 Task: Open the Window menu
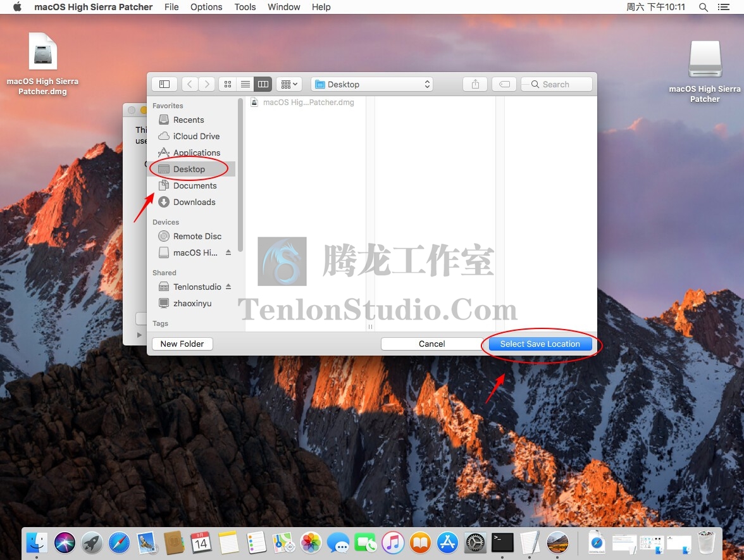(x=283, y=6)
